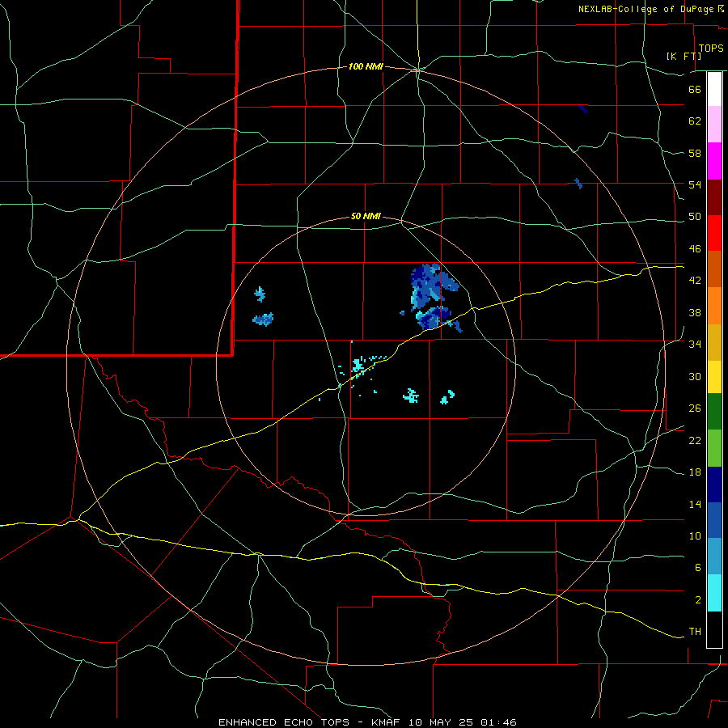Viewport: 728px width, 728px height.
Task: Click the '10 MAY 25' date in caption
Action: 442,722
